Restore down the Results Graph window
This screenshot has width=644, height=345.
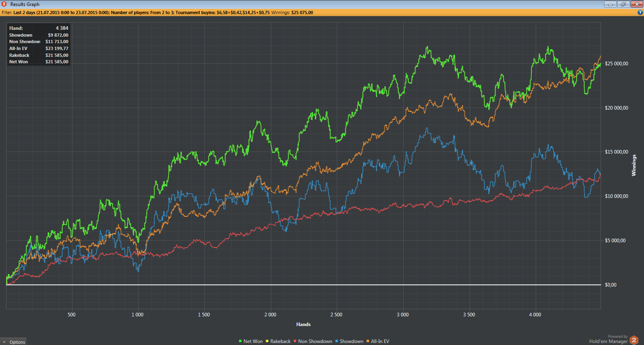pos(623,4)
